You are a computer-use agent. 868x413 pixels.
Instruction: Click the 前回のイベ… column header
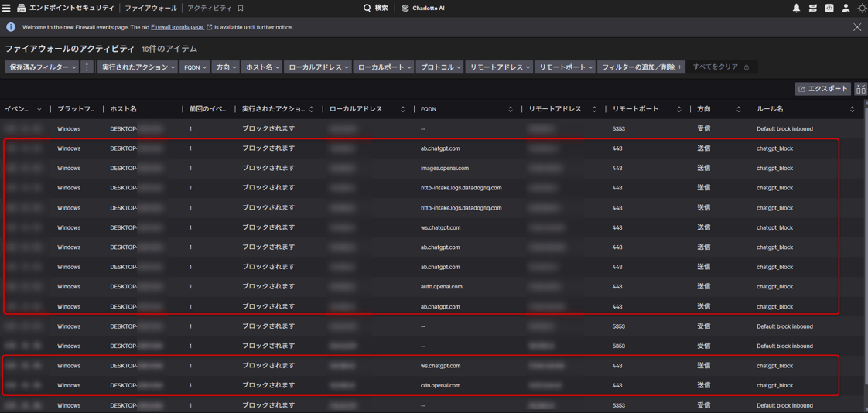207,109
